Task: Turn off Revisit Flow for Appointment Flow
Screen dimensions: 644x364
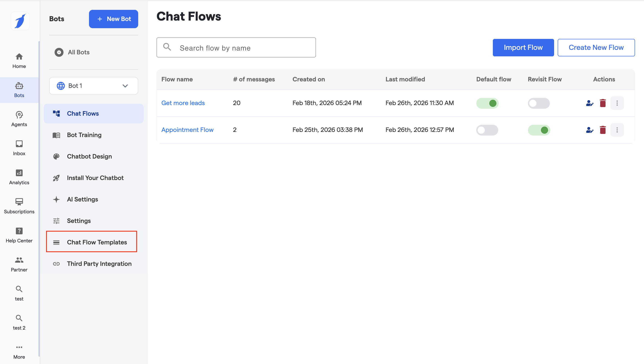Action: tap(538, 130)
